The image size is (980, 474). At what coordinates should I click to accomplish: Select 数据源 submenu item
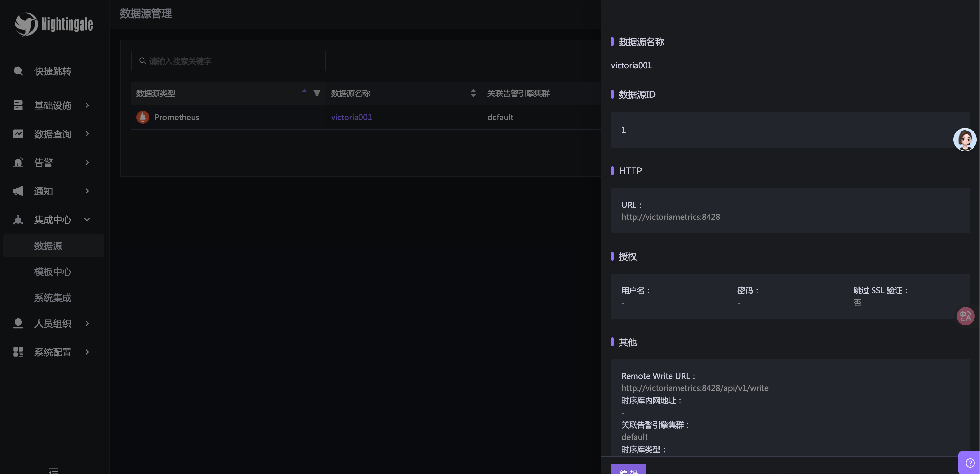[48, 246]
